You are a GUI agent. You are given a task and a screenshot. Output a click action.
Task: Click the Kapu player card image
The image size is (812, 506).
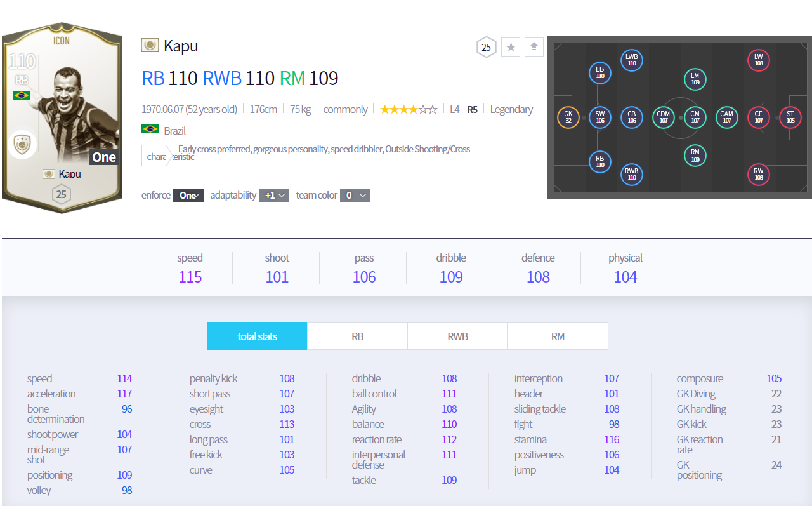pos(61,117)
